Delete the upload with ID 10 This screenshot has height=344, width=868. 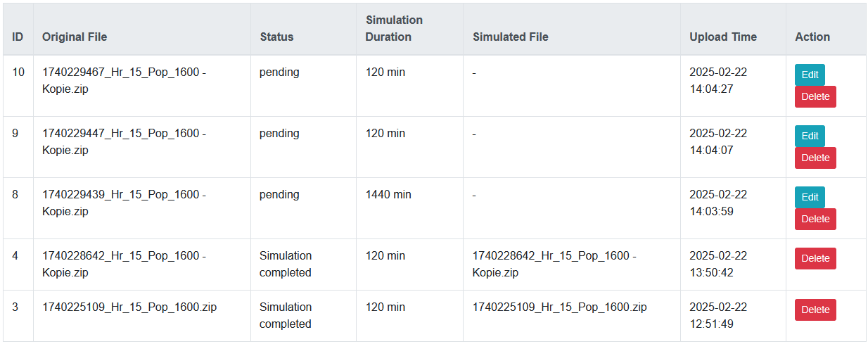[x=815, y=96]
